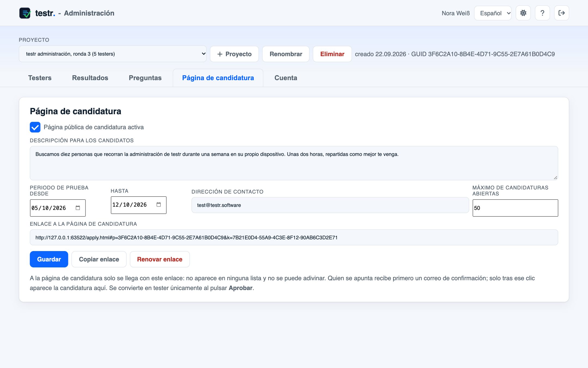Screen dimensions: 588x368
Task: Click the + Proyecto button
Action: (x=234, y=54)
